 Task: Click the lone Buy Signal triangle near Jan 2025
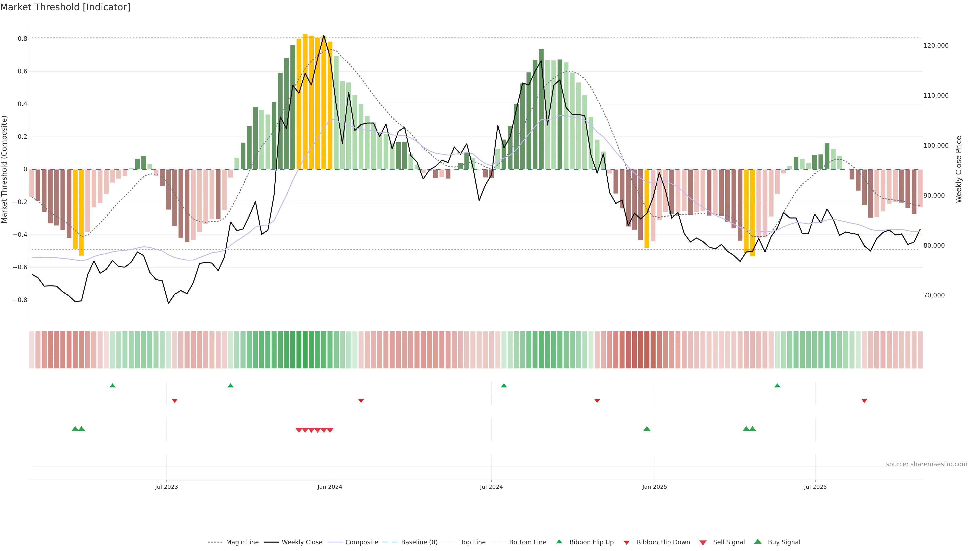(x=647, y=429)
